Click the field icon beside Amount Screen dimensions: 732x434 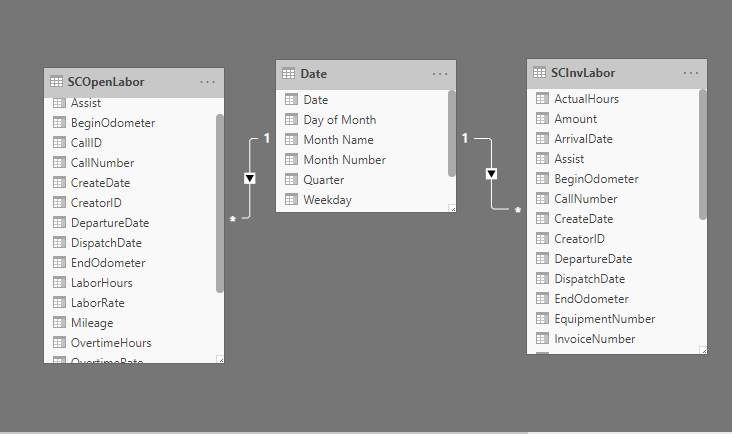[x=542, y=119]
